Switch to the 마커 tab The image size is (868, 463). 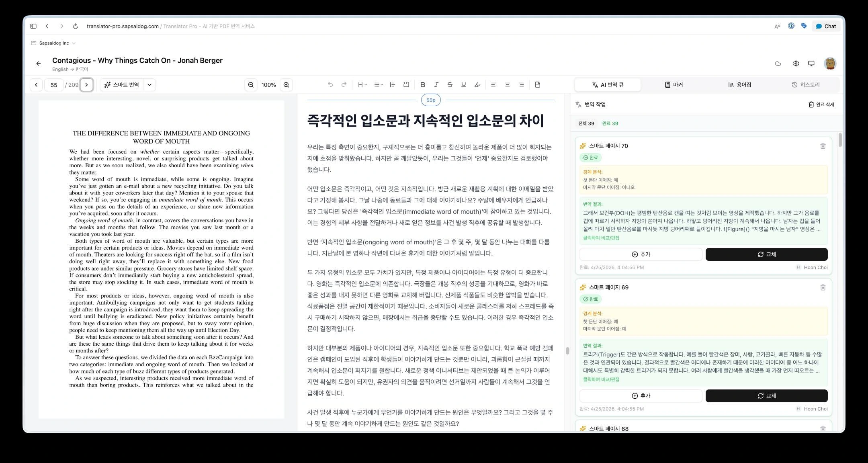pyautogui.click(x=674, y=85)
